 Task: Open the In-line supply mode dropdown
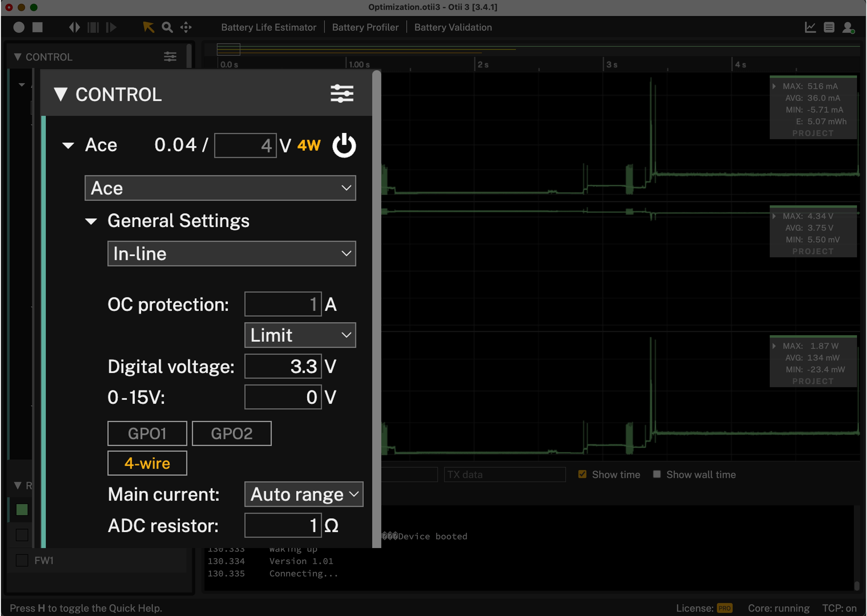point(232,253)
